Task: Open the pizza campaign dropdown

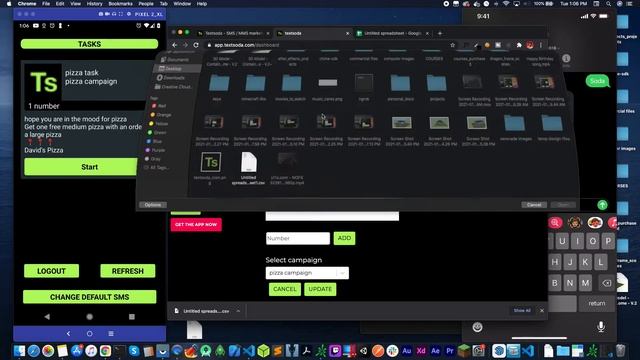Action: pyautogui.click(x=307, y=273)
